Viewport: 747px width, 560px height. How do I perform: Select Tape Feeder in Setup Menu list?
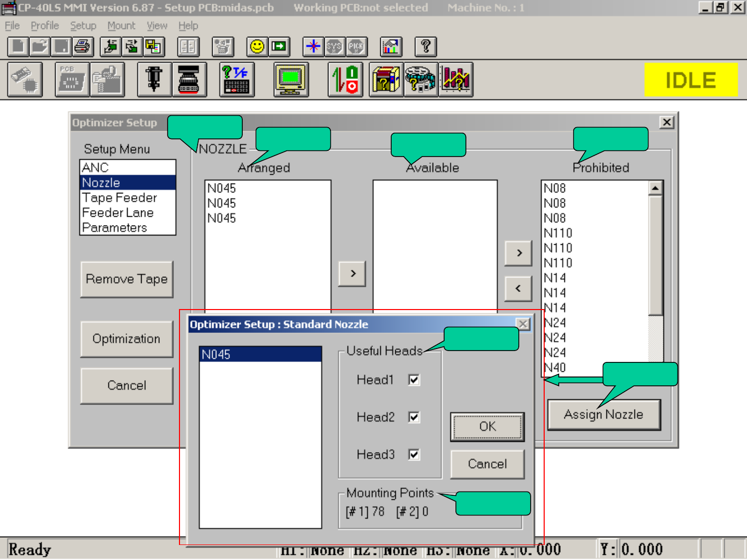pyautogui.click(x=119, y=198)
